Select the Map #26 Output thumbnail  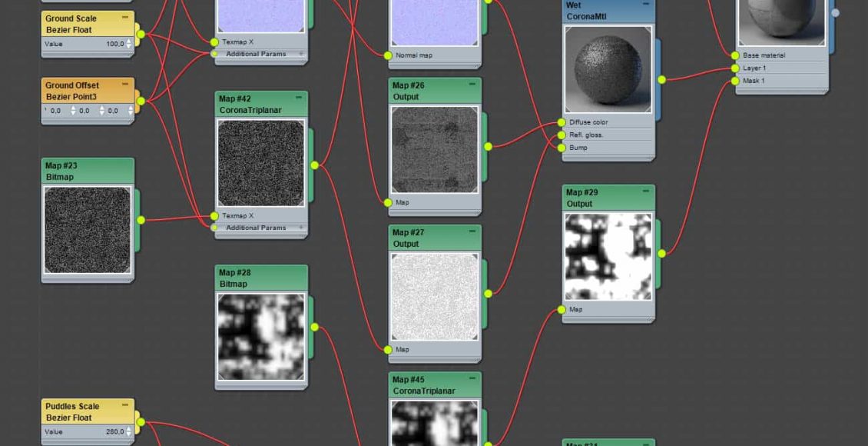435,149
